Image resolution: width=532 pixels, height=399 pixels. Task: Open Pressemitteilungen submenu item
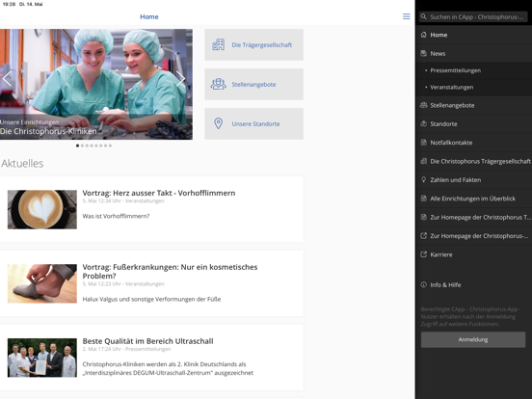pyautogui.click(x=473, y=70)
